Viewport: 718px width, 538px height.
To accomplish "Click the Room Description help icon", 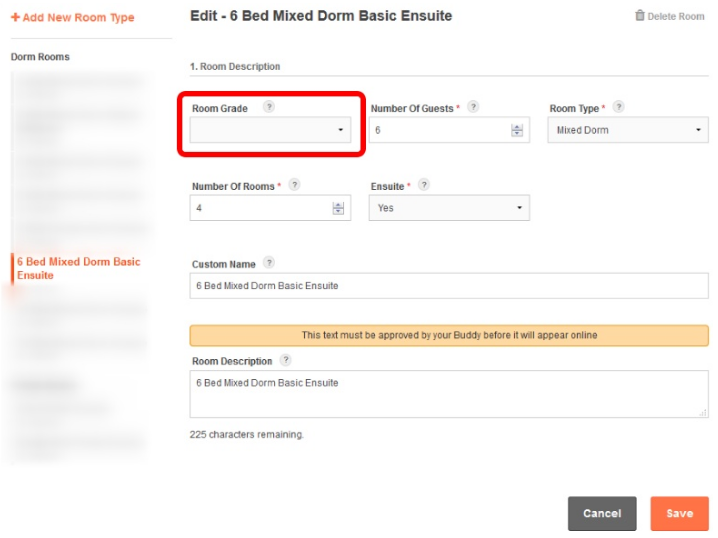I will 286,360.
